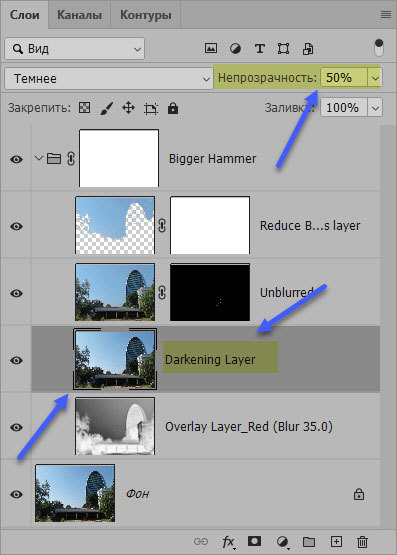Select the Bigger Hammer mask thumbnail
Viewport: 397px width, 555px height.
point(119,158)
